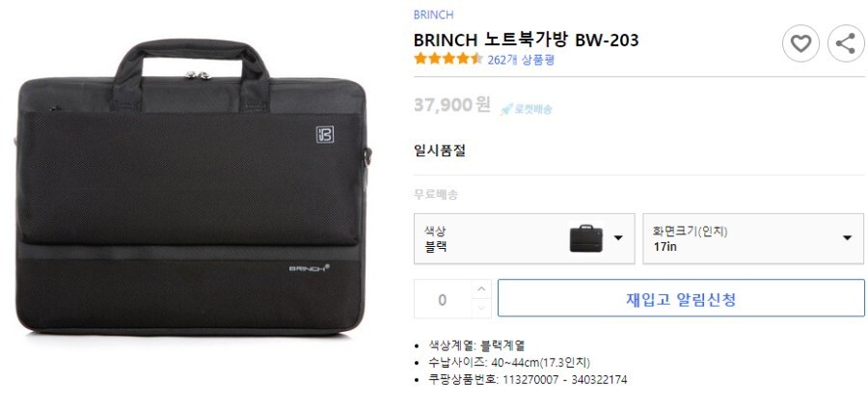This screenshot has height=412, width=868.
Task: Click the product title BRINCH 노트북가방 BW-203
Action: coord(526,40)
